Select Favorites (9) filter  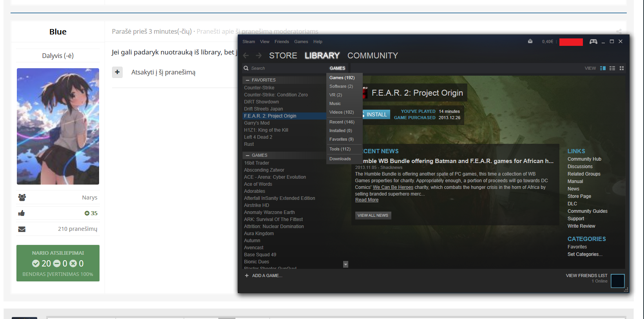[x=344, y=139]
